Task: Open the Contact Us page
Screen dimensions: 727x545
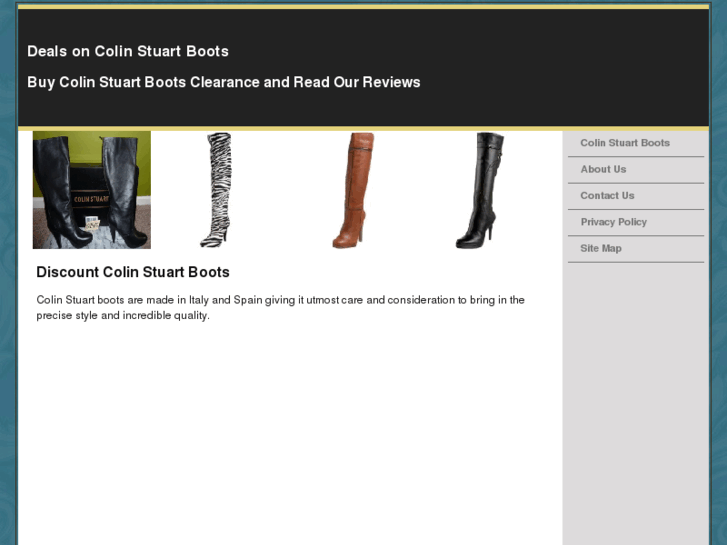Action: coord(607,196)
